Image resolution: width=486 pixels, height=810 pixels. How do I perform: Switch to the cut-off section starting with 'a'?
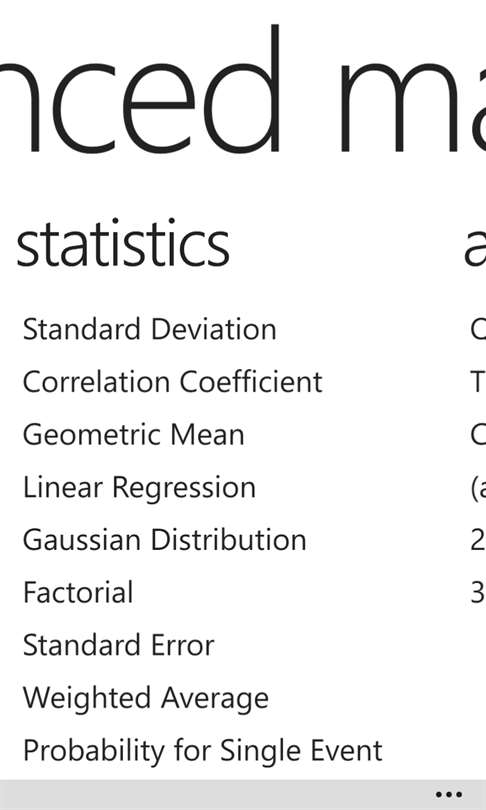click(x=475, y=247)
